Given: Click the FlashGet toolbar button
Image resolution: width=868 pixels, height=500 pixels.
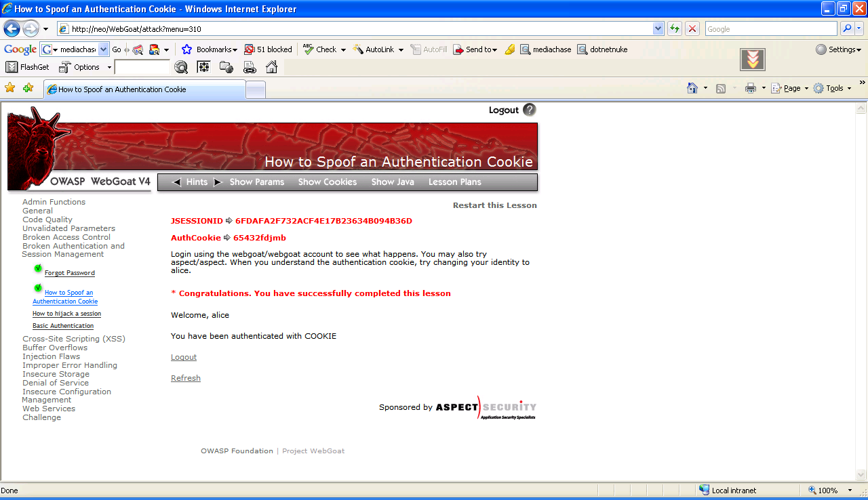Looking at the screenshot, I should tap(28, 67).
